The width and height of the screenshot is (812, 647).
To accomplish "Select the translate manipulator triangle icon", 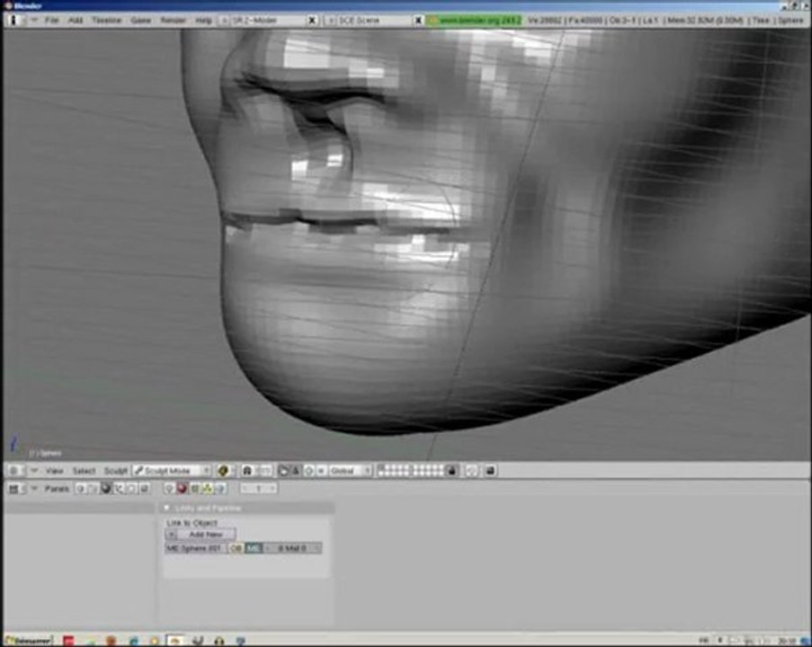I will [296, 471].
